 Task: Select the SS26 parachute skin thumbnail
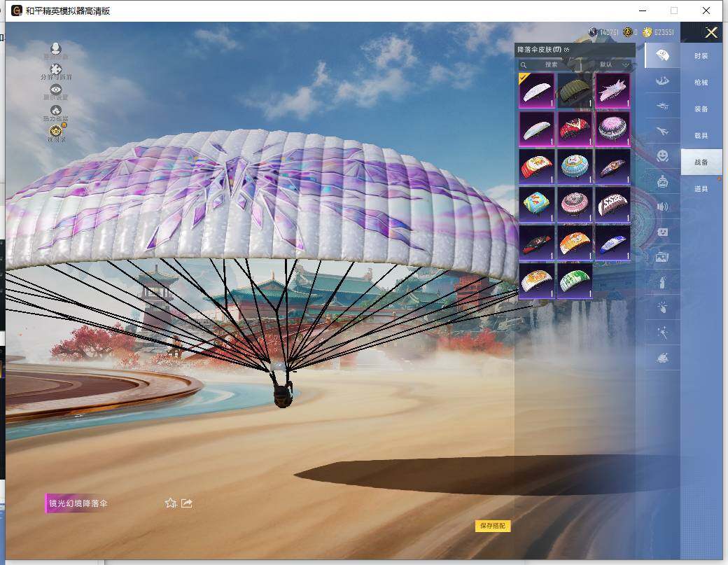(612, 204)
